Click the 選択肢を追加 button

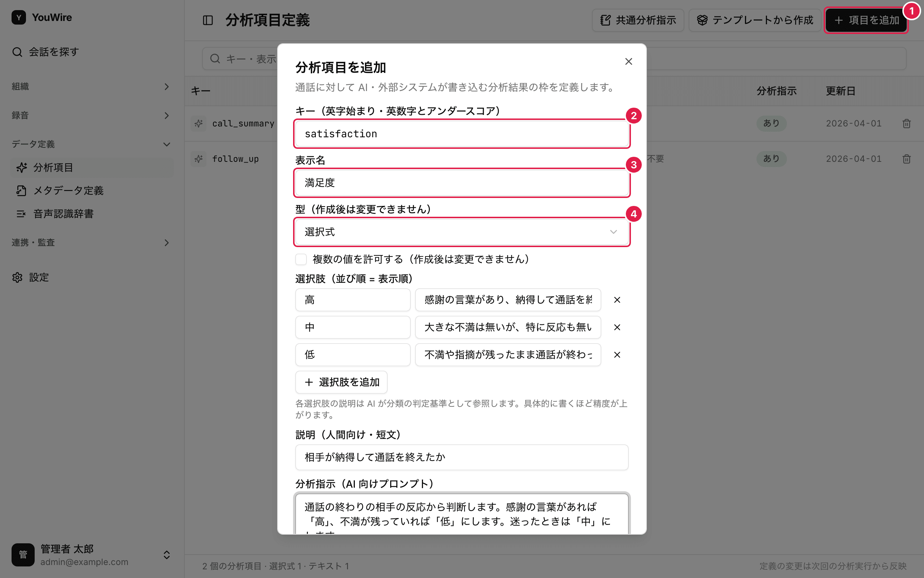point(341,382)
